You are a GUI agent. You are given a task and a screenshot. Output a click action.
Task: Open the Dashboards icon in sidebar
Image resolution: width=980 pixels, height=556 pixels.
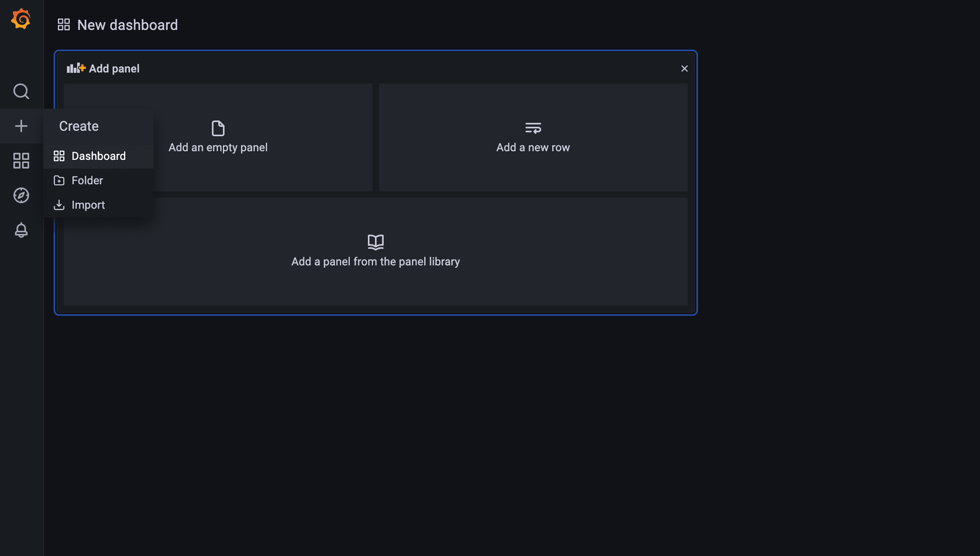tap(21, 160)
